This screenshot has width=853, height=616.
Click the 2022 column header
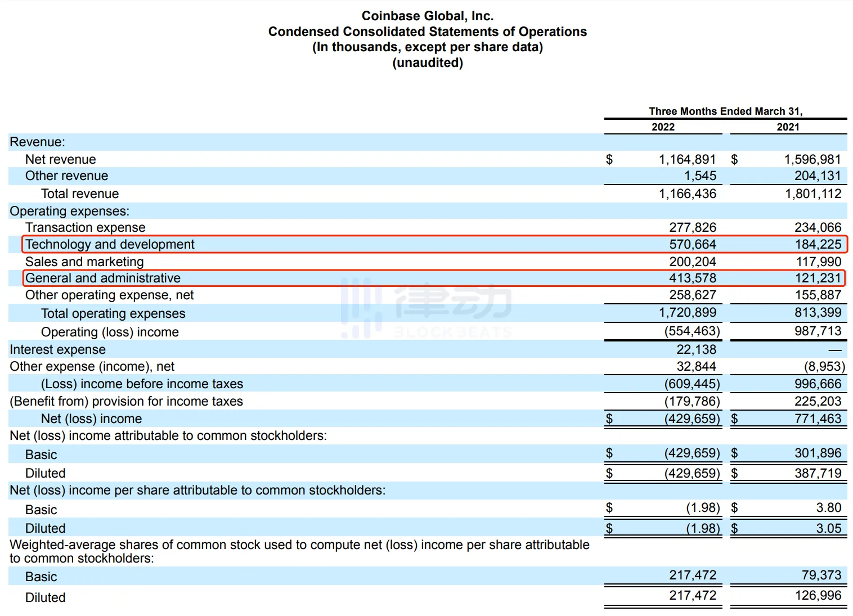pyautogui.click(x=663, y=127)
